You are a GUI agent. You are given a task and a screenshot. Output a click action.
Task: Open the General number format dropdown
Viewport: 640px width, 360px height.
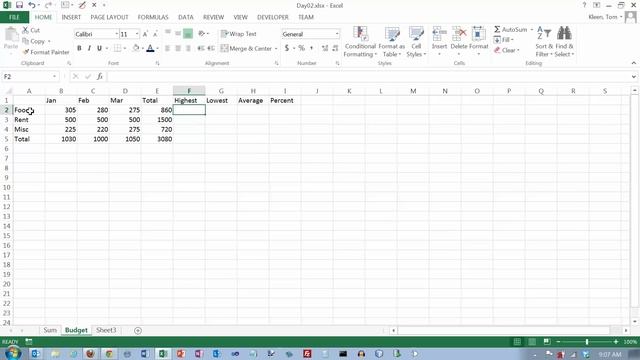point(337,34)
